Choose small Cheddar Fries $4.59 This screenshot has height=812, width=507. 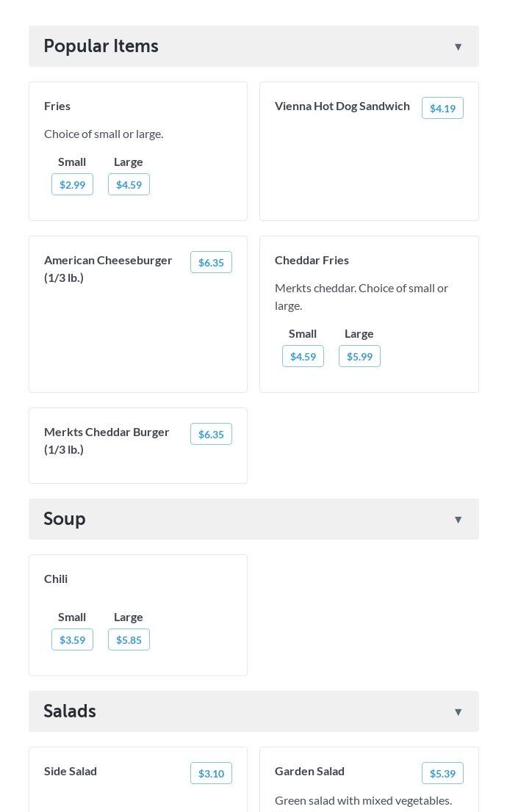click(303, 356)
